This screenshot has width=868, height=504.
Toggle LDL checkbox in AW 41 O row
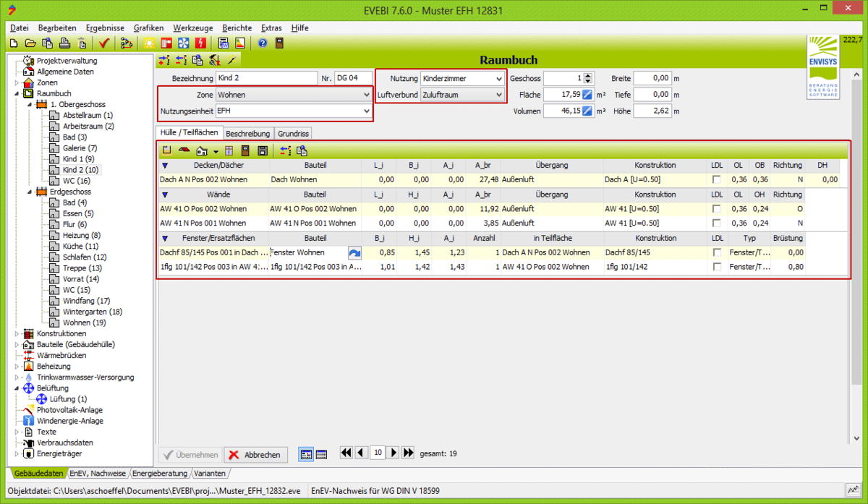pos(717,209)
